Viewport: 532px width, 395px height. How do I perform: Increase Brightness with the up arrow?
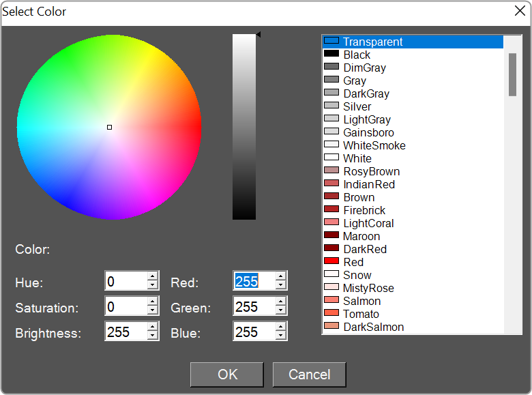(153, 327)
